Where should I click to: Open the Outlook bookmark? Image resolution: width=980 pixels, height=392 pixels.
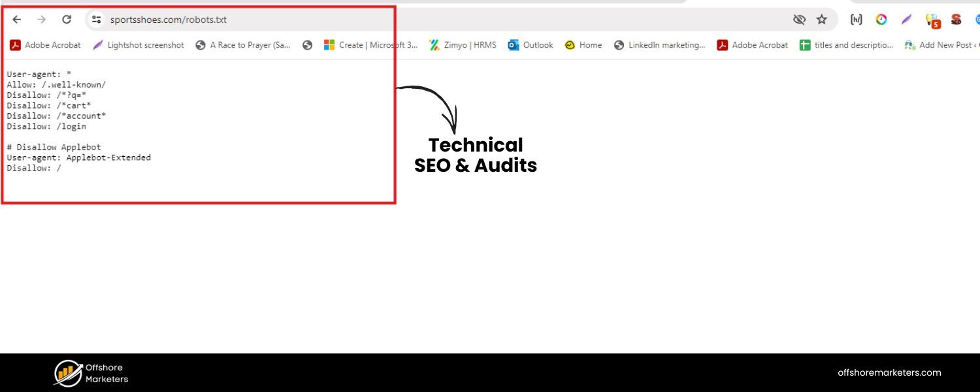pyautogui.click(x=530, y=44)
